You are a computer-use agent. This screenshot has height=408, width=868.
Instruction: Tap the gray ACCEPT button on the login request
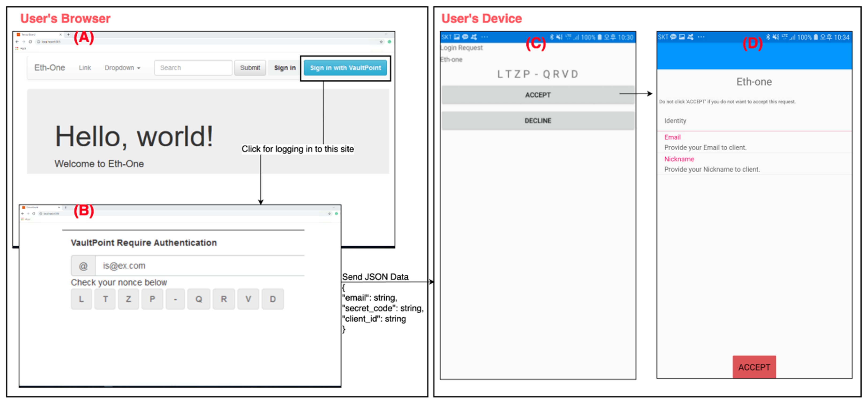(537, 95)
